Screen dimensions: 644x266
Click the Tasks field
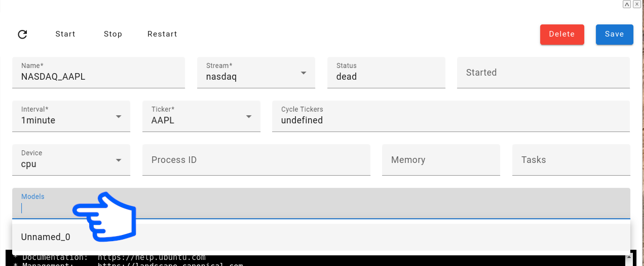[x=571, y=160]
